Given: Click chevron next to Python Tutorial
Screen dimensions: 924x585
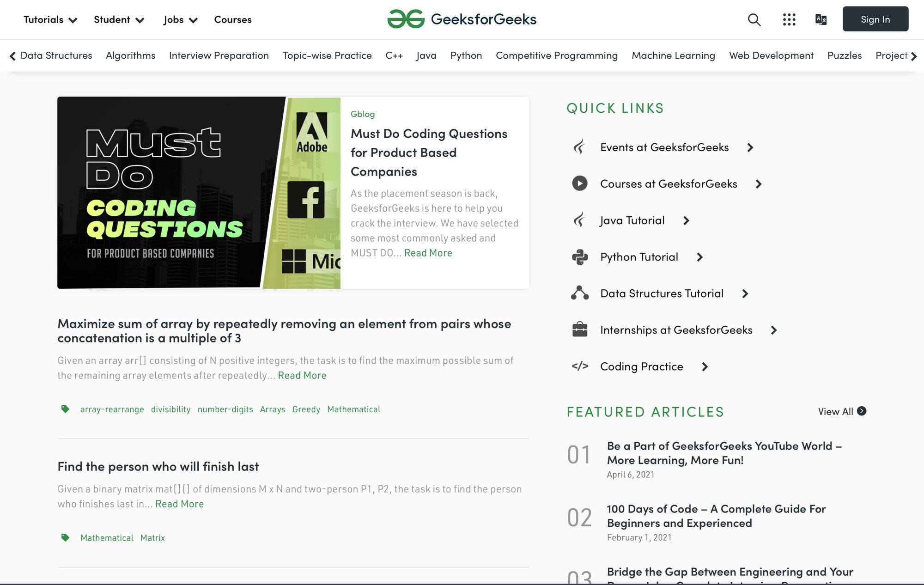Looking at the screenshot, I should [700, 257].
